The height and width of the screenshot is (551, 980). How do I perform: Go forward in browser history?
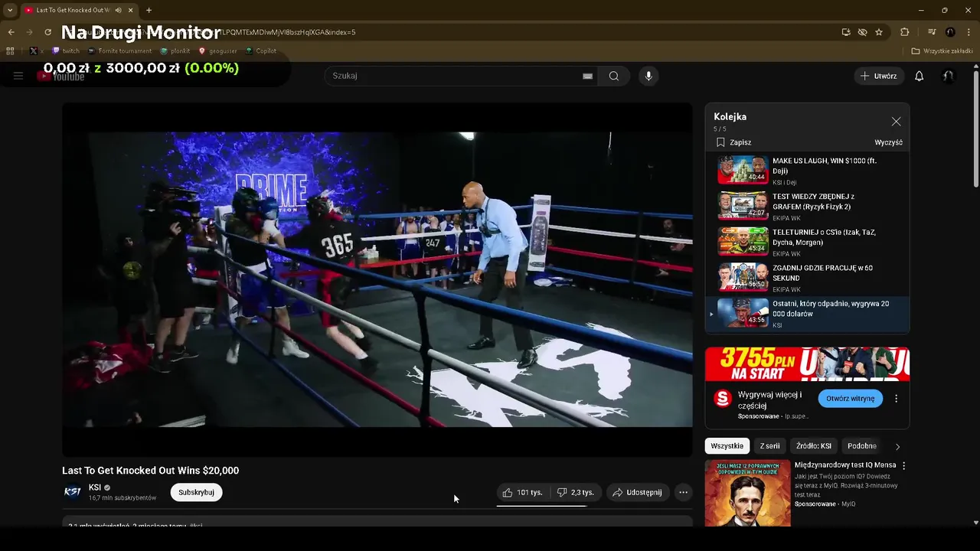[x=29, y=32]
